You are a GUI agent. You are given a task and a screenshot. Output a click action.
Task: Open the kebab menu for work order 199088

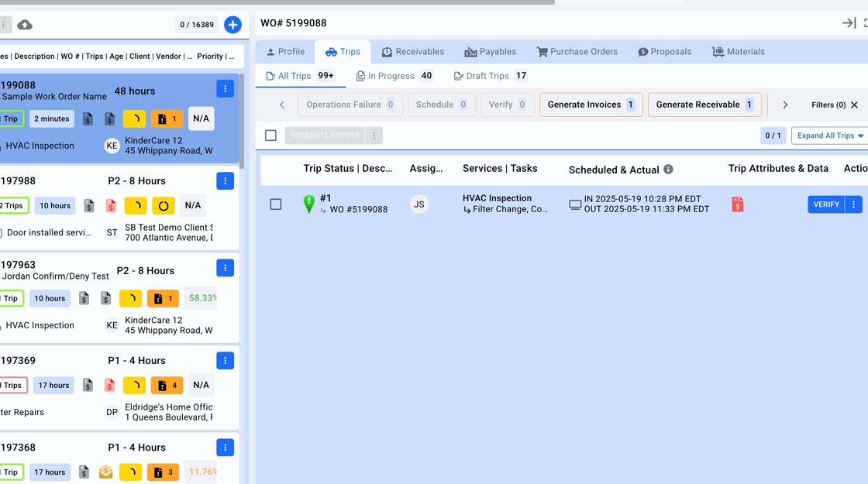[x=226, y=88]
